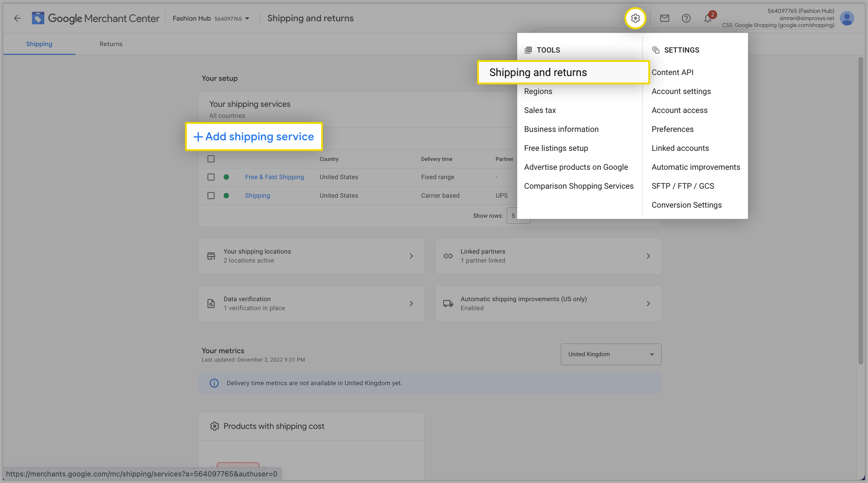868x483 pixels.
Task: Open the settings gear icon
Action: click(x=635, y=18)
